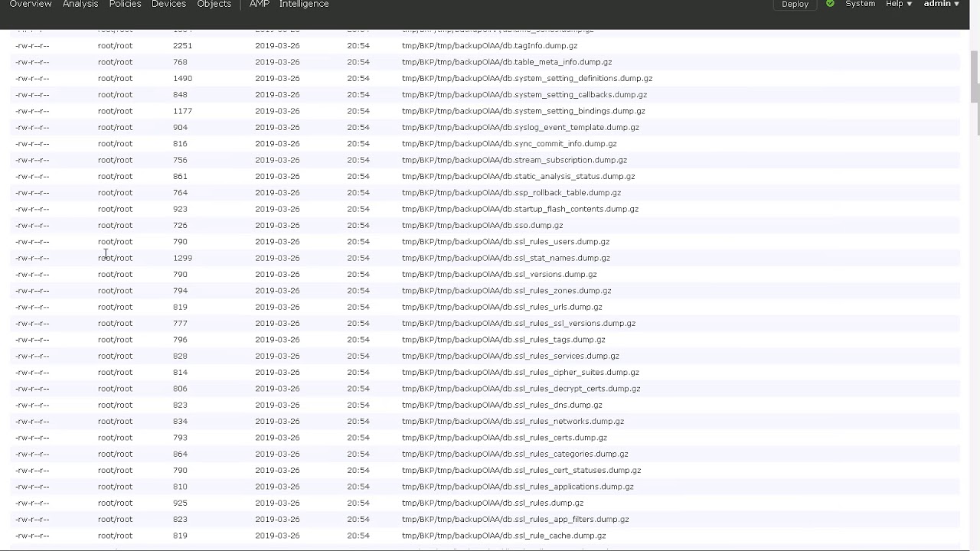Open the Objects menu
Image resolution: width=980 pixels, height=551 pixels.
[x=214, y=4]
